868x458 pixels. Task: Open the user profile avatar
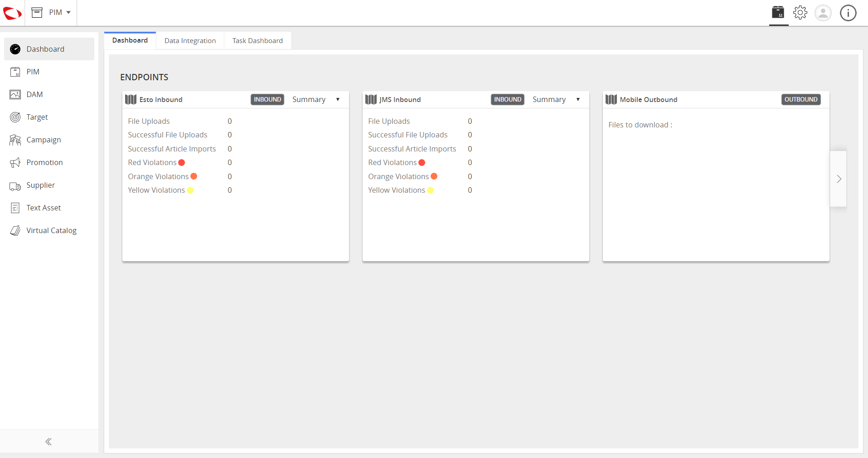point(823,13)
